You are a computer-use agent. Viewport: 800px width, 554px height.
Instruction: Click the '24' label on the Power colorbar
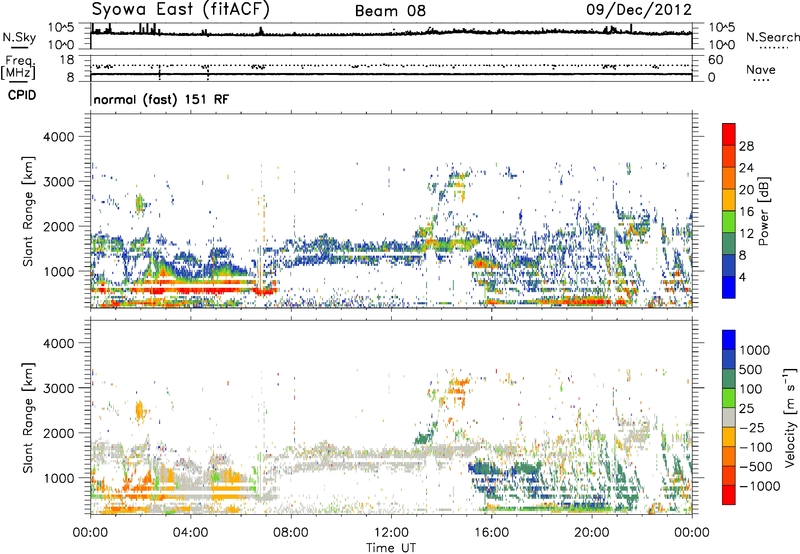point(746,168)
